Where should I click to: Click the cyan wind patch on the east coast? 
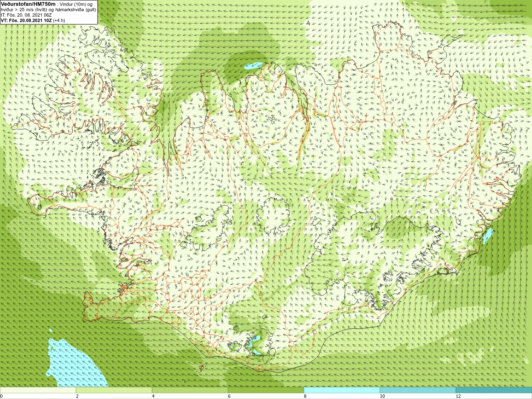(x=488, y=236)
